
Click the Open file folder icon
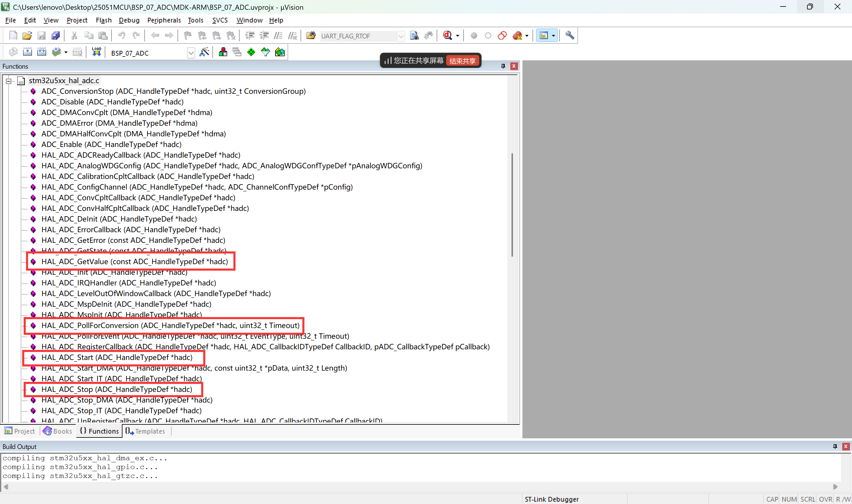coord(27,35)
